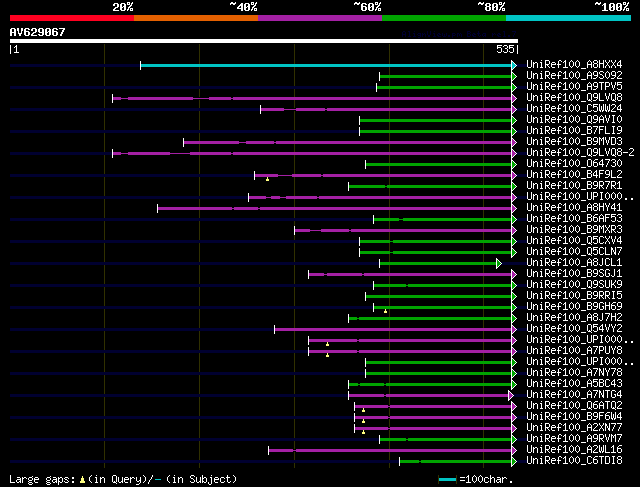Click the purple arrowhead of row A8HY41
The image size is (640, 487).
(514, 209)
